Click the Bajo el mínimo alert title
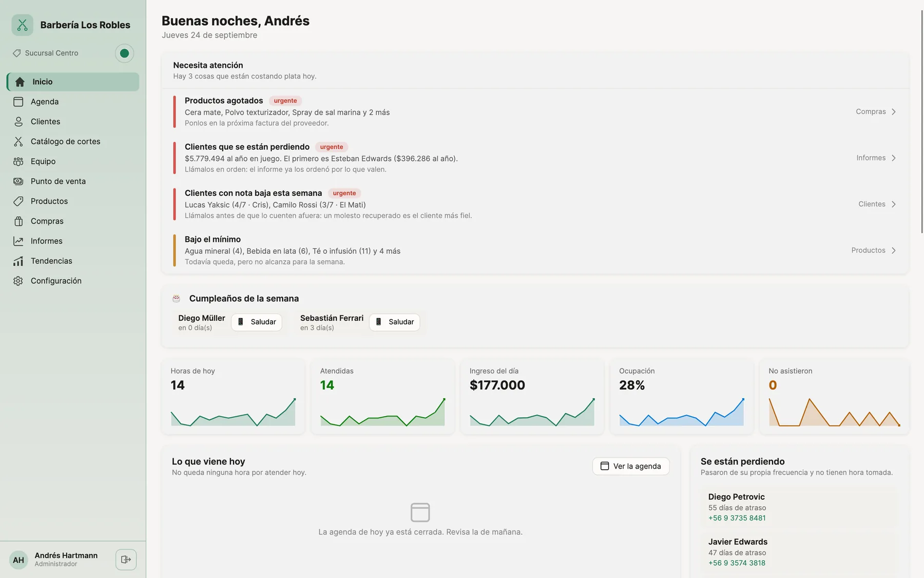The height and width of the screenshot is (578, 924). point(213,239)
